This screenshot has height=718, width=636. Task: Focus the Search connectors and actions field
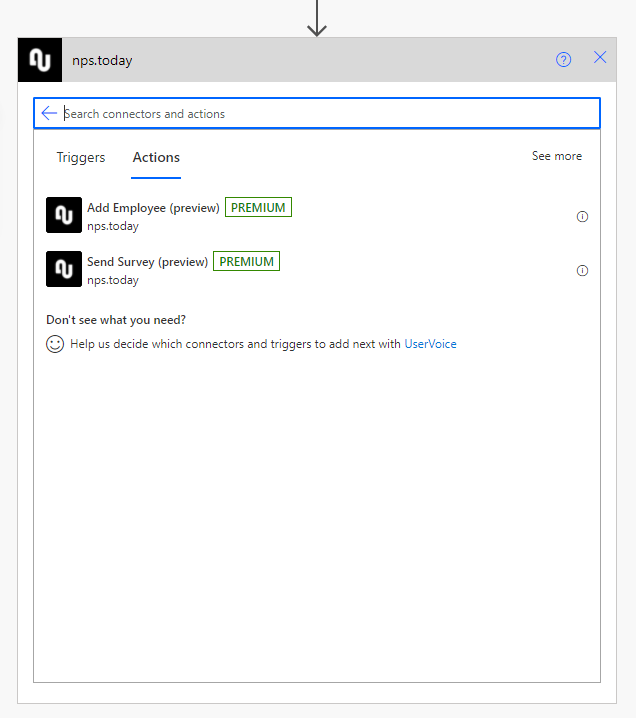320,114
